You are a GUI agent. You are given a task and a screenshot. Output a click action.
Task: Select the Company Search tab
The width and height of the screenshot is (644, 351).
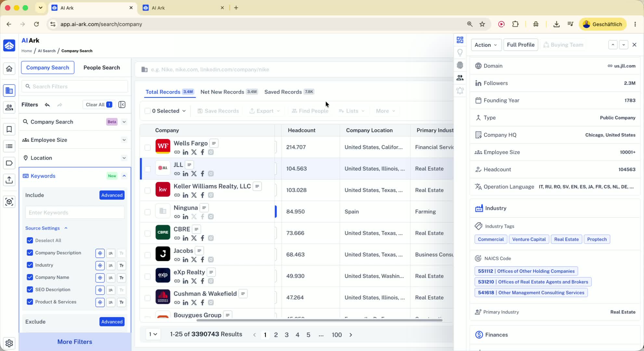(x=48, y=68)
